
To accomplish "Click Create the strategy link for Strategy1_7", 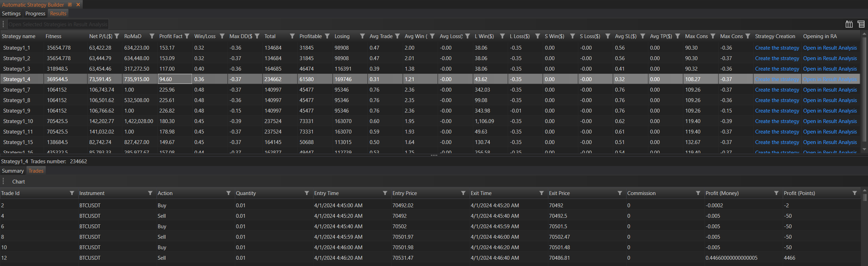I will point(777,90).
